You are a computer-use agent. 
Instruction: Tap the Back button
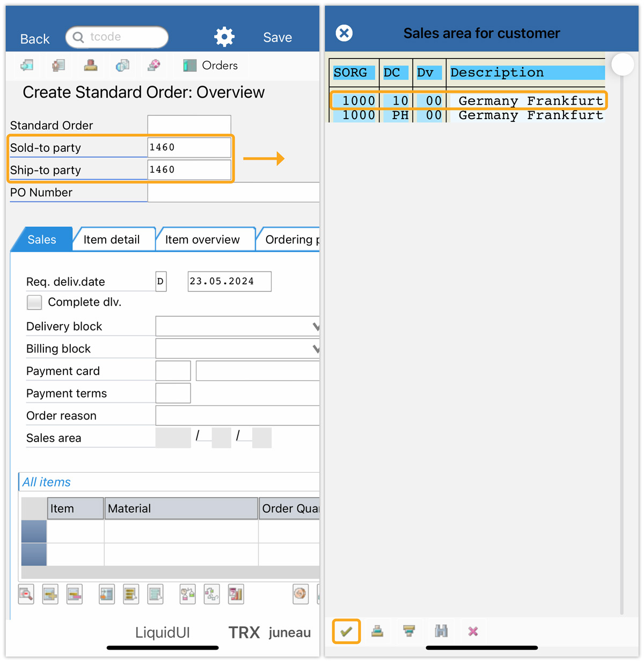click(35, 39)
